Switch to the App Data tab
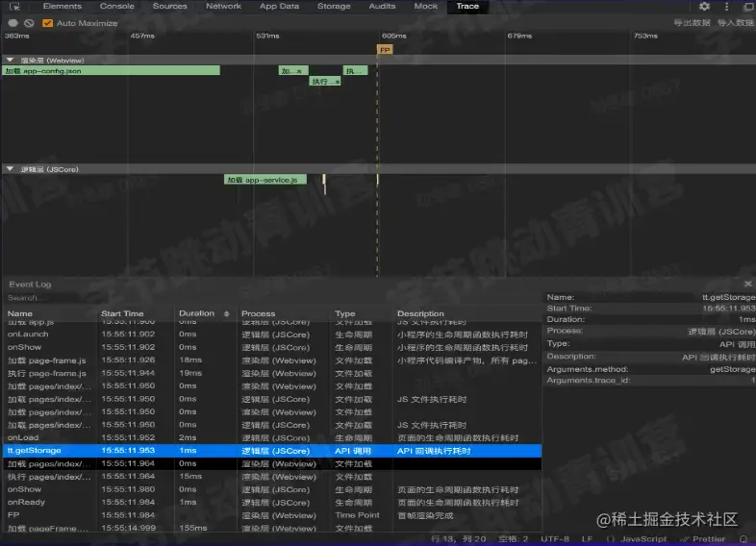756x546 pixels. click(x=279, y=7)
